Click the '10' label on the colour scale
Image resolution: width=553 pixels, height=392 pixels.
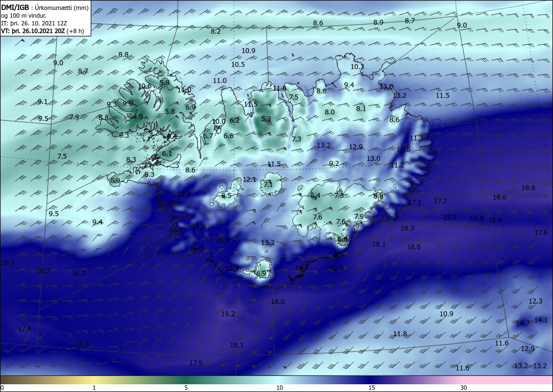pos(280,388)
